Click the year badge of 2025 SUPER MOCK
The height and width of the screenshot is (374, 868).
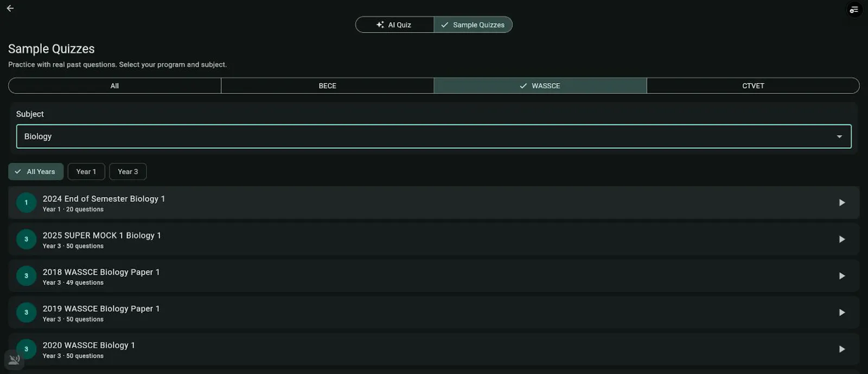(26, 239)
